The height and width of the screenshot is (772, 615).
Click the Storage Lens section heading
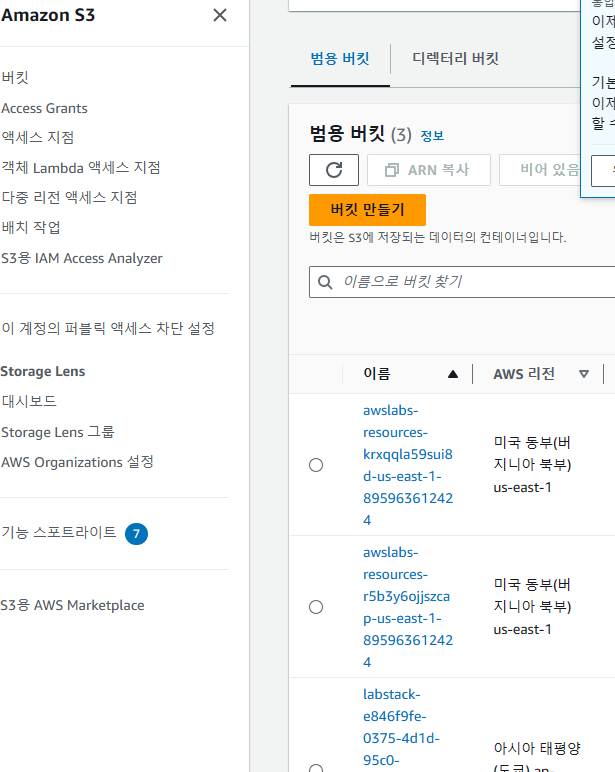coord(43,371)
